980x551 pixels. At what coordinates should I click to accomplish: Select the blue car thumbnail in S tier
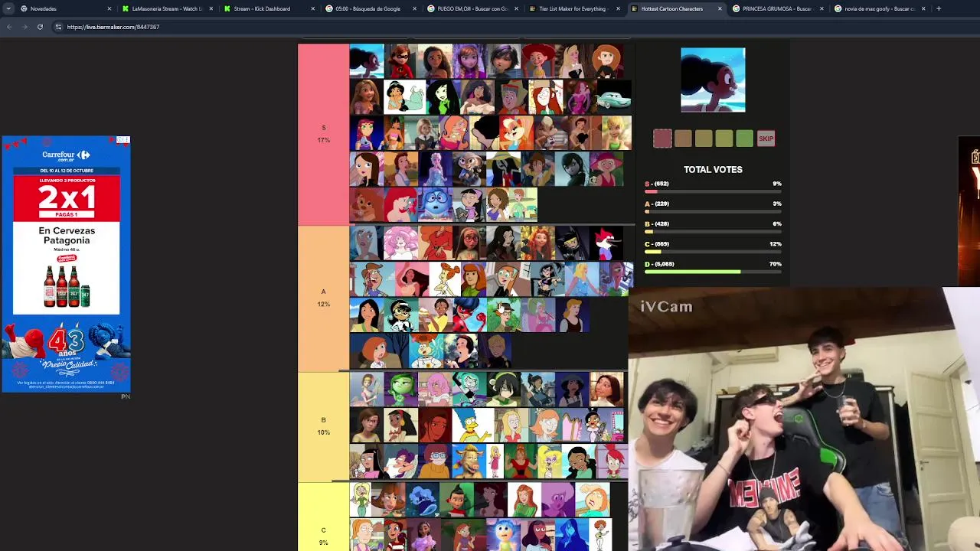click(614, 97)
